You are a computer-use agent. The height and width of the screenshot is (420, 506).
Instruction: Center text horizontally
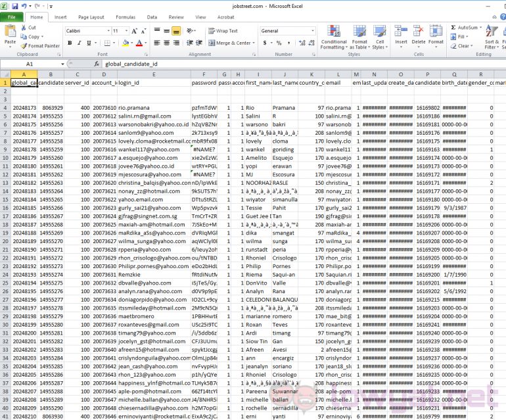(x=166, y=43)
